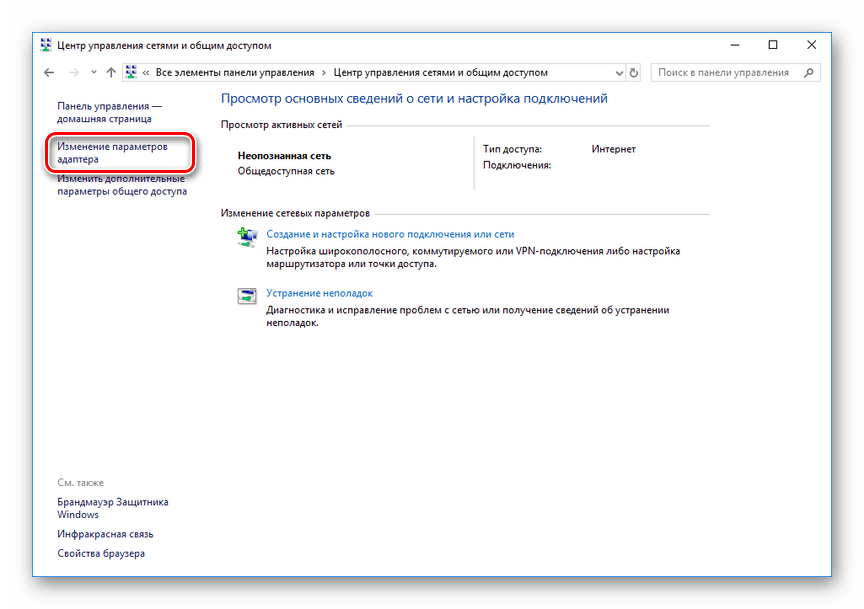Open 'Изменение параметров адаптера' link
The width and height of the screenshot is (864, 609).
(111, 152)
